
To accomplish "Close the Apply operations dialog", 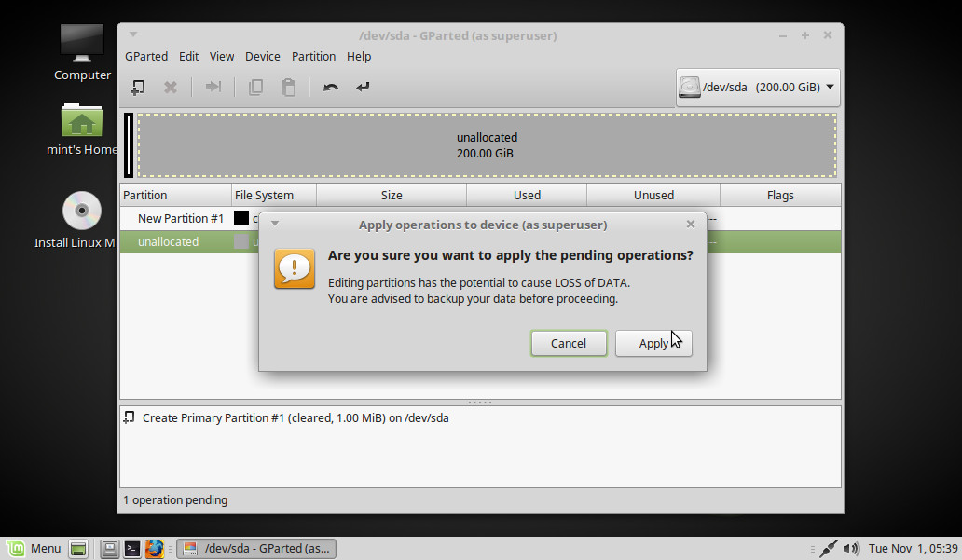I will point(690,225).
